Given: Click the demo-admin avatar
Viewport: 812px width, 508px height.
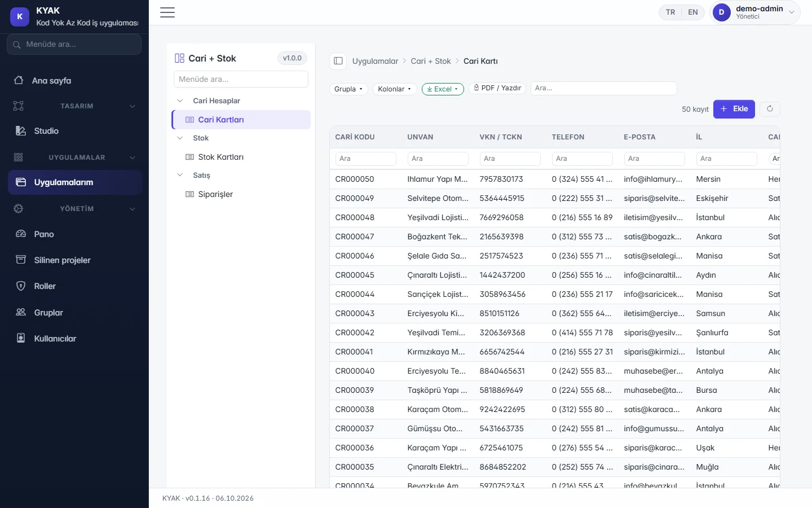Looking at the screenshot, I should (721, 12).
